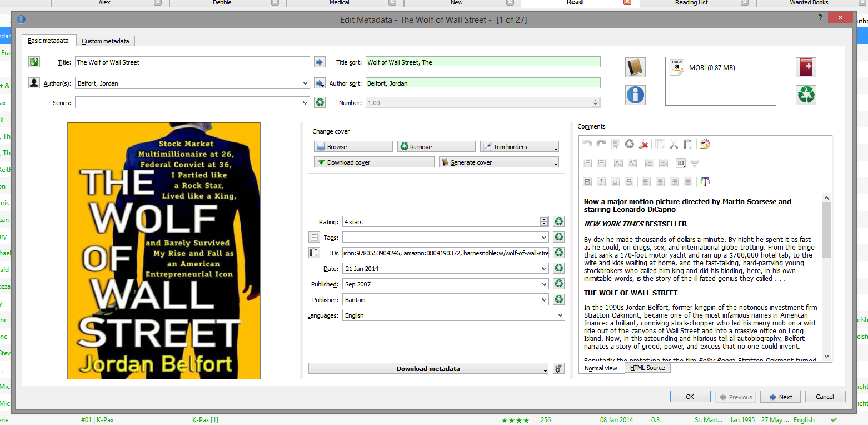Viewport: 868px width, 425px height.
Task: Open the author sort arrow button menu
Action: tap(320, 83)
